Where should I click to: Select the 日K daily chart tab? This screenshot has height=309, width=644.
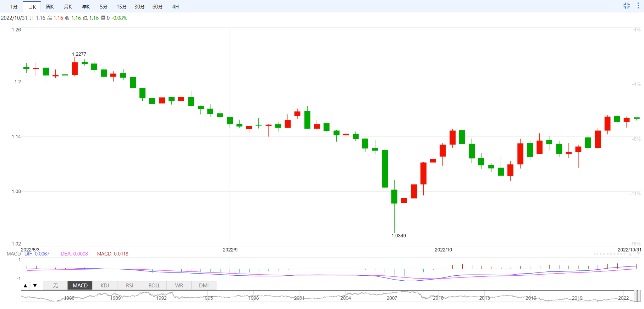[32, 7]
